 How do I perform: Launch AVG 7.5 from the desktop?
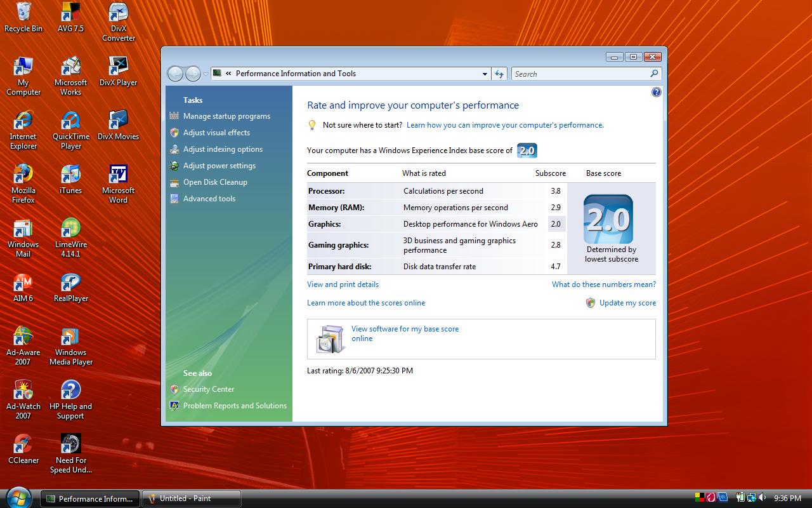tap(70, 18)
